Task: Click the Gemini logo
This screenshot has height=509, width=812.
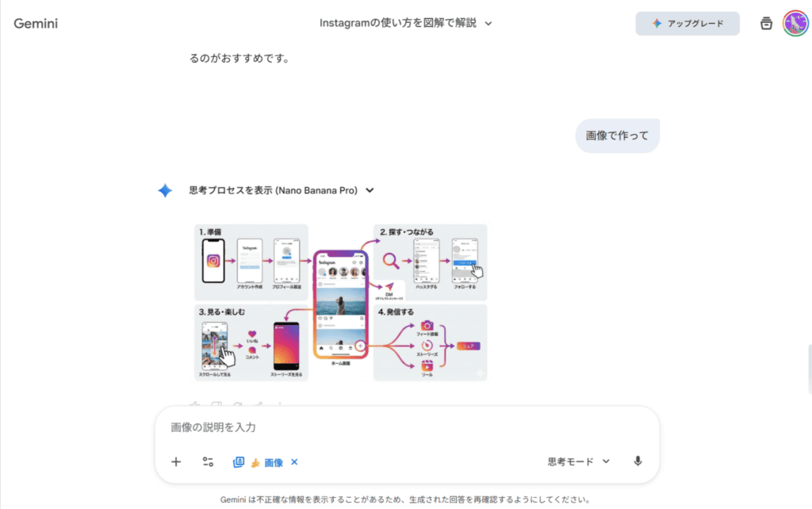Action: click(36, 24)
